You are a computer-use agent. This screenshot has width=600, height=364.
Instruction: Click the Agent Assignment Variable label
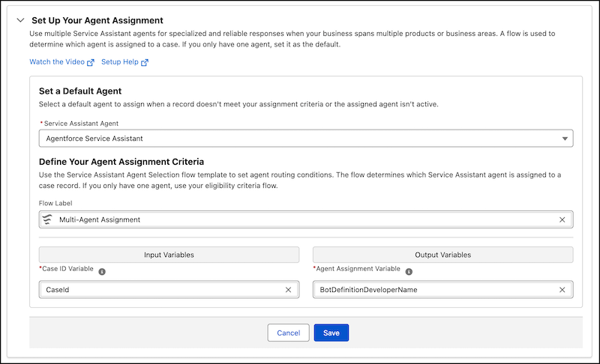point(358,269)
